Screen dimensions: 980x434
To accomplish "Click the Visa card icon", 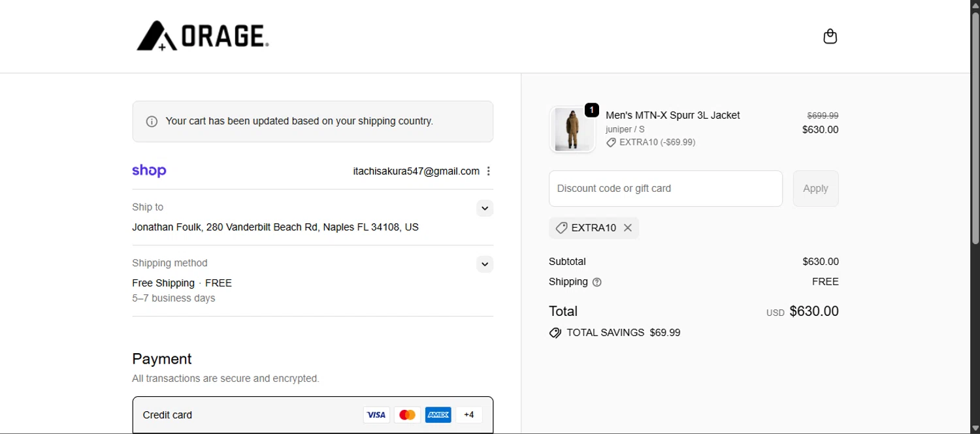I will pos(376,414).
